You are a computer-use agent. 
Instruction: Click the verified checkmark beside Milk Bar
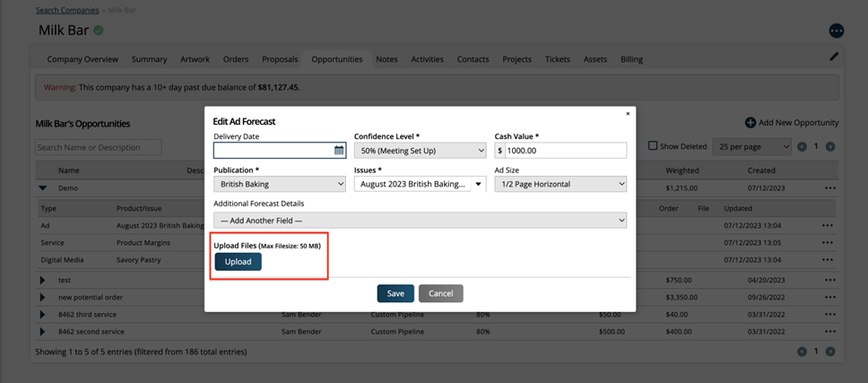pos(99,30)
